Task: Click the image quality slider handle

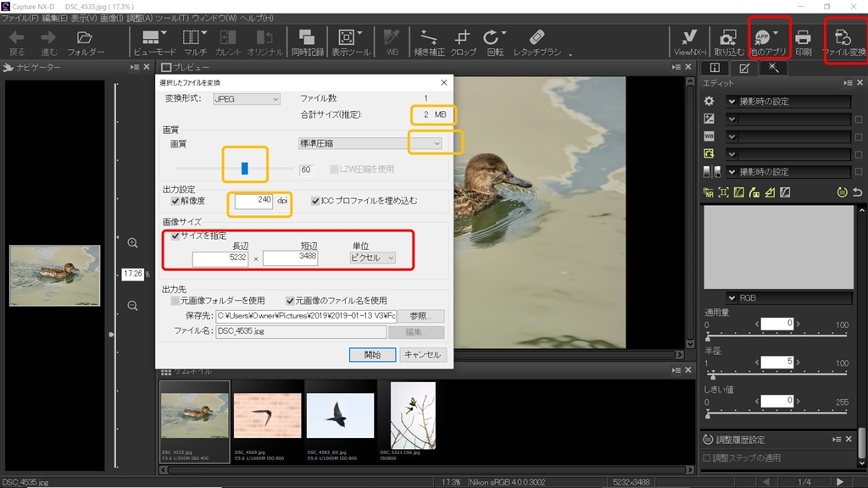Action: point(244,169)
